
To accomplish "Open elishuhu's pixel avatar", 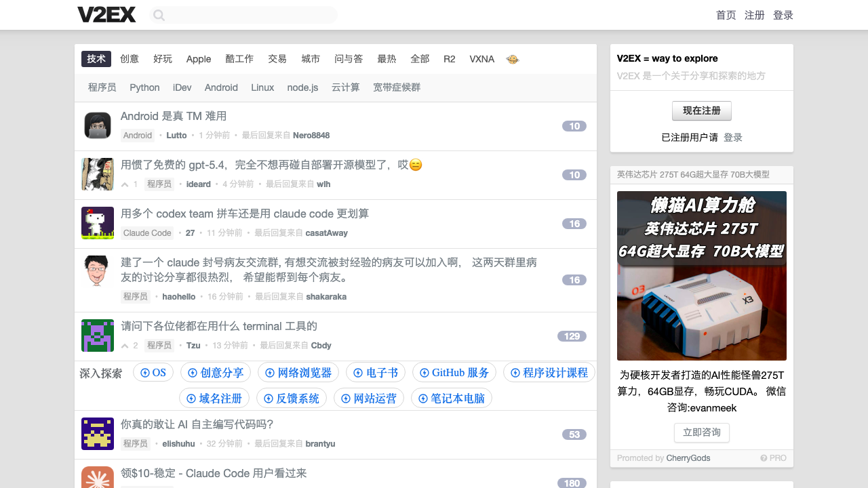I will [98, 434].
